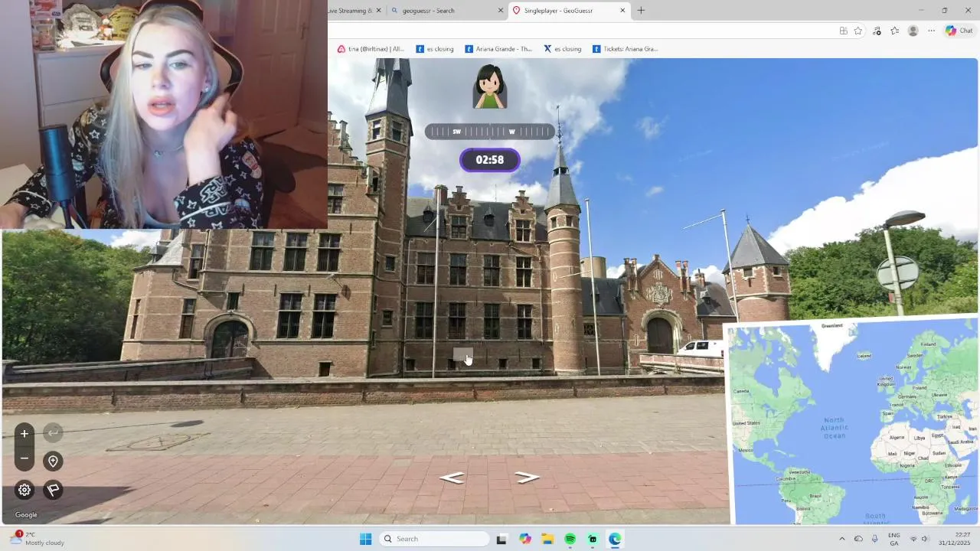The height and width of the screenshot is (551, 980).
Task: Open GeoGuessr settings gear
Action: point(24,490)
